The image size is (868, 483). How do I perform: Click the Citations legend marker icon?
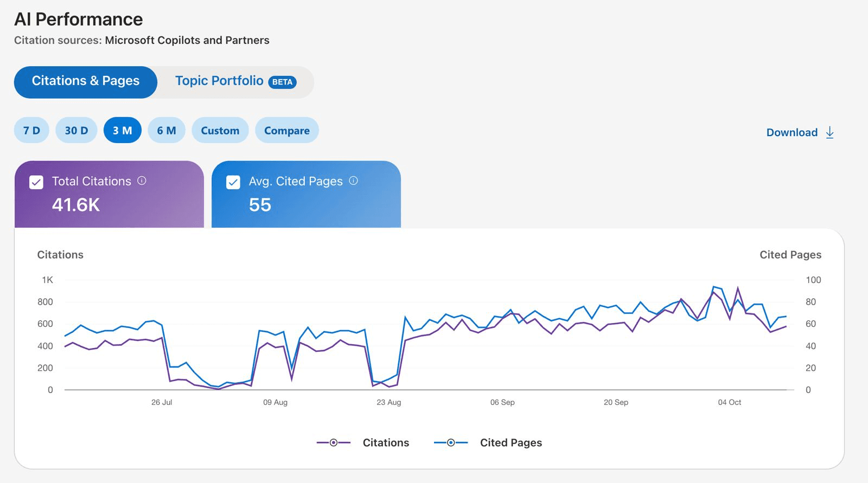pyautogui.click(x=334, y=443)
